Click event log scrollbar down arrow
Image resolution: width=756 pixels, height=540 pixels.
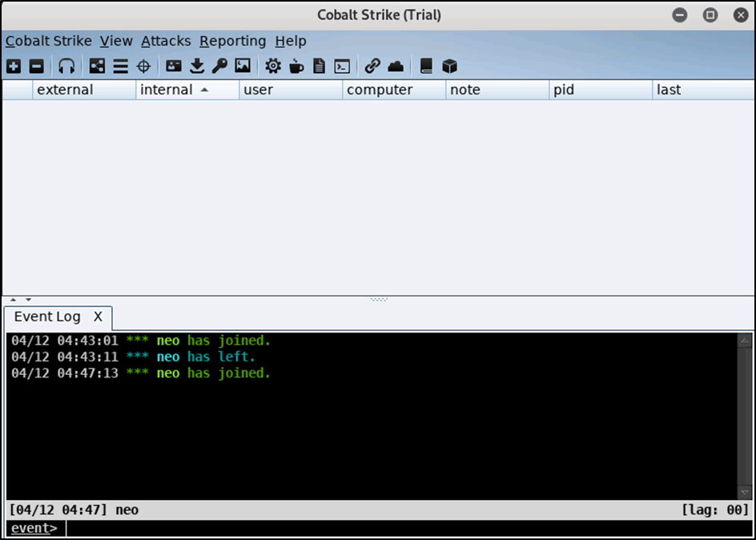click(745, 493)
